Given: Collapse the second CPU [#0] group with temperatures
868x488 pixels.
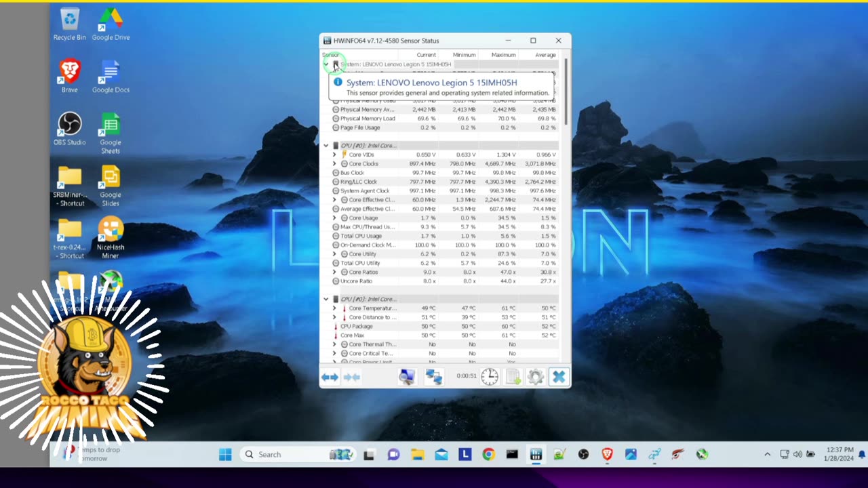Looking at the screenshot, I should (x=326, y=299).
